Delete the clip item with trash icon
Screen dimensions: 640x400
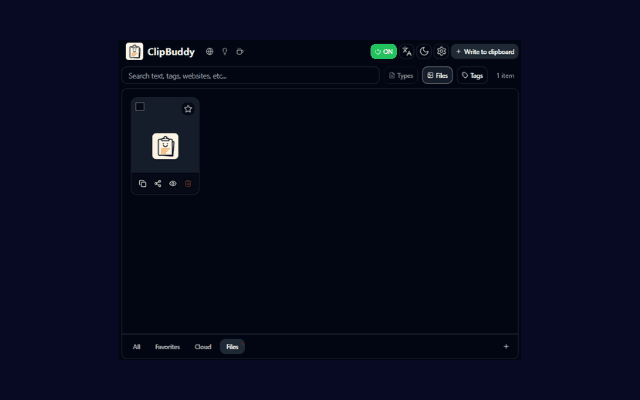click(188, 184)
